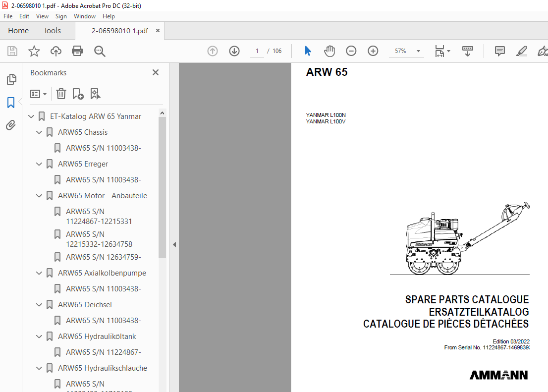Select the ARW65 Erreger bookmark
The height and width of the screenshot is (392, 548).
(83, 164)
